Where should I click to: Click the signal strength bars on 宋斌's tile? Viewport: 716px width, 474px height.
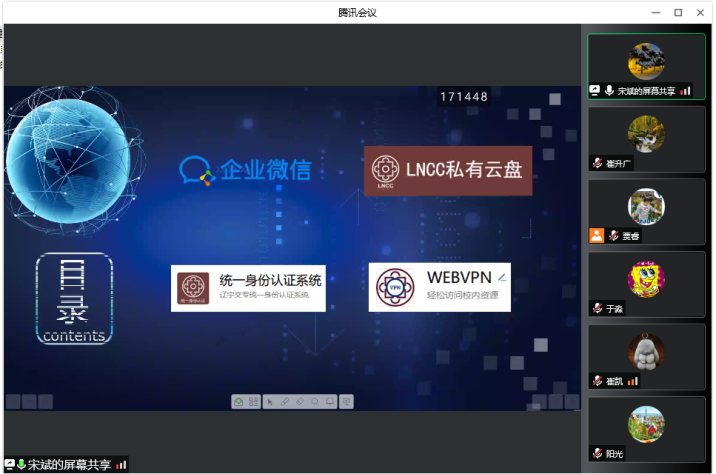685,91
